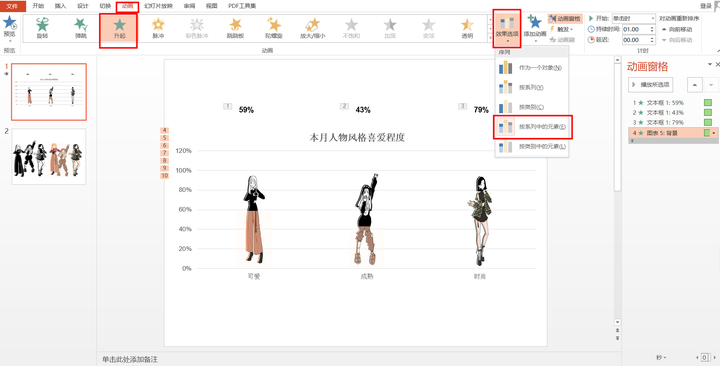
Task: Select the 变淡 lighten effect
Action: pyautogui.click(x=428, y=28)
